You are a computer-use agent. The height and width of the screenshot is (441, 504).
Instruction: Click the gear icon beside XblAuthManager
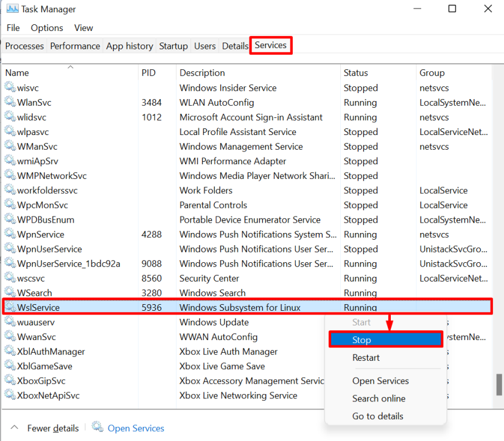tap(10, 352)
